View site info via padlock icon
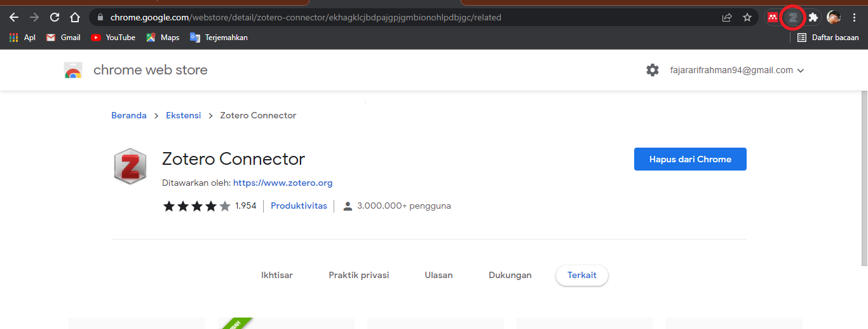 click(100, 17)
